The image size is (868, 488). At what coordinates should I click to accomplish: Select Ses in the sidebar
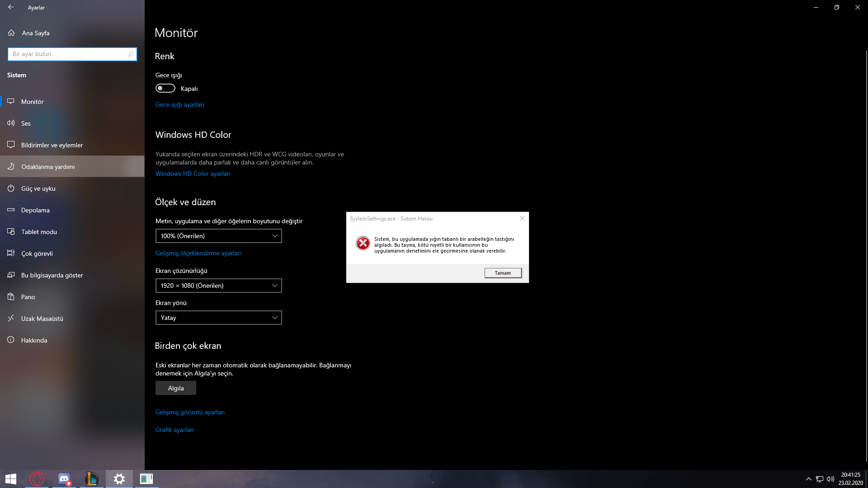(26, 123)
